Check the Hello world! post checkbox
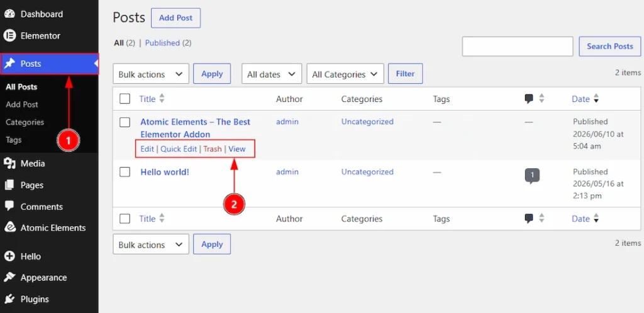 tap(125, 172)
